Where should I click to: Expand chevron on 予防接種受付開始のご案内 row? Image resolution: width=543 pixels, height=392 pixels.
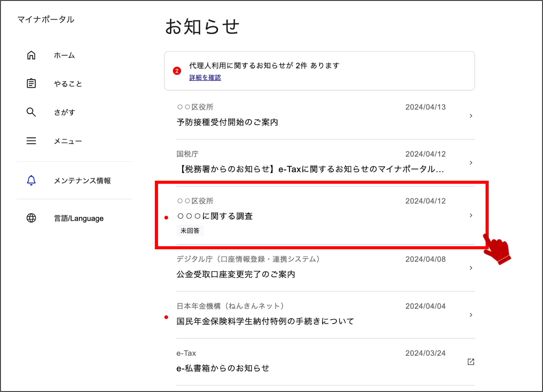(471, 116)
